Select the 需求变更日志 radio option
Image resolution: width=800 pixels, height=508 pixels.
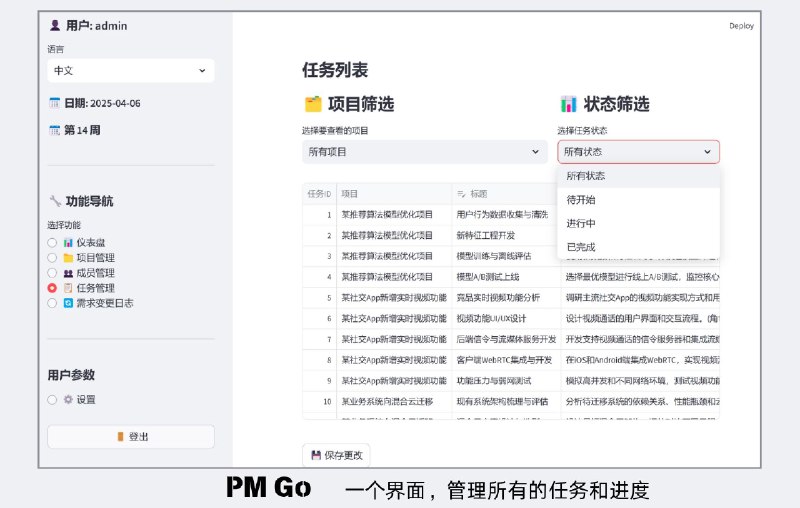(52, 303)
